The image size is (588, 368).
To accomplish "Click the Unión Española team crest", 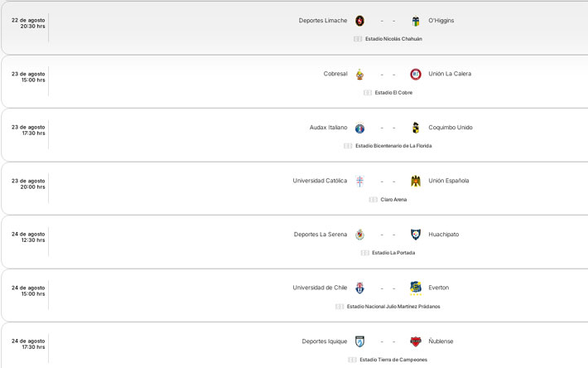I will click(x=416, y=181).
